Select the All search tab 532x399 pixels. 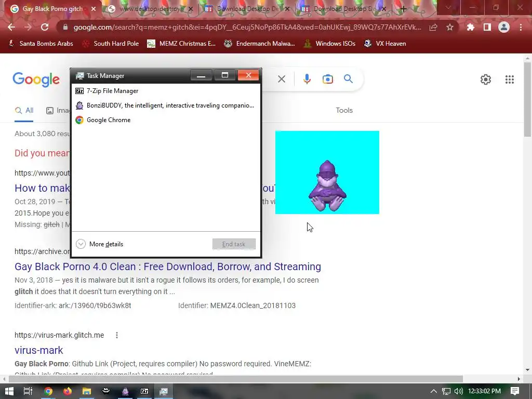[24, 110]
